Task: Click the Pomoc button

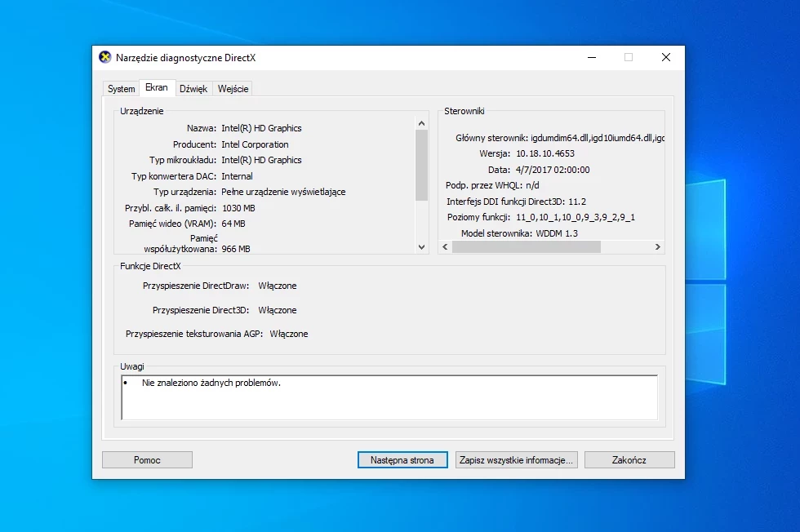Action: (x=147, y=459)
